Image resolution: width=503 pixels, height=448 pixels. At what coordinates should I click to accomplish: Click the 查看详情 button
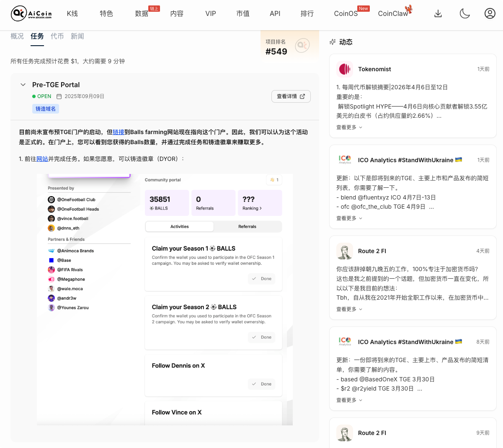pyautogui.click(x=291, y=96)
